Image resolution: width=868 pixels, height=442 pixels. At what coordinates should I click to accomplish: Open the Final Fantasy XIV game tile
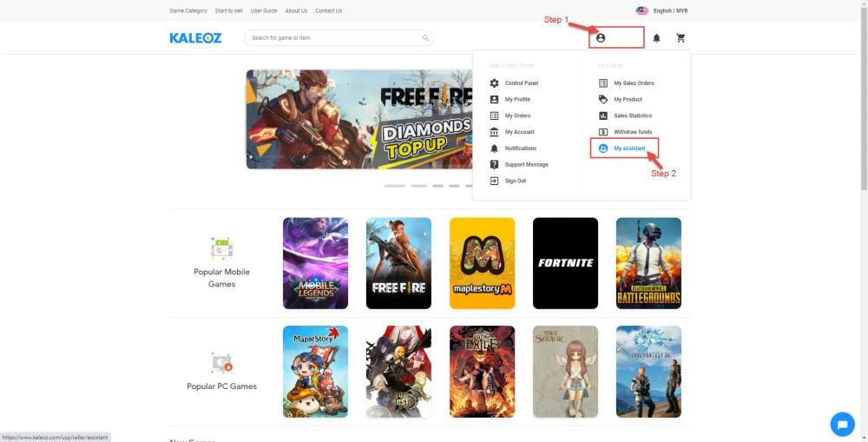coord(648,372)
